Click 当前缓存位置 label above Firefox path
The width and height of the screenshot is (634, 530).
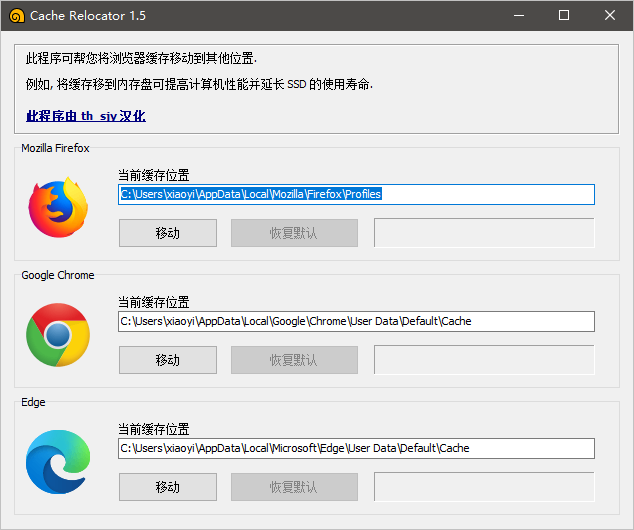pos(154,175)
